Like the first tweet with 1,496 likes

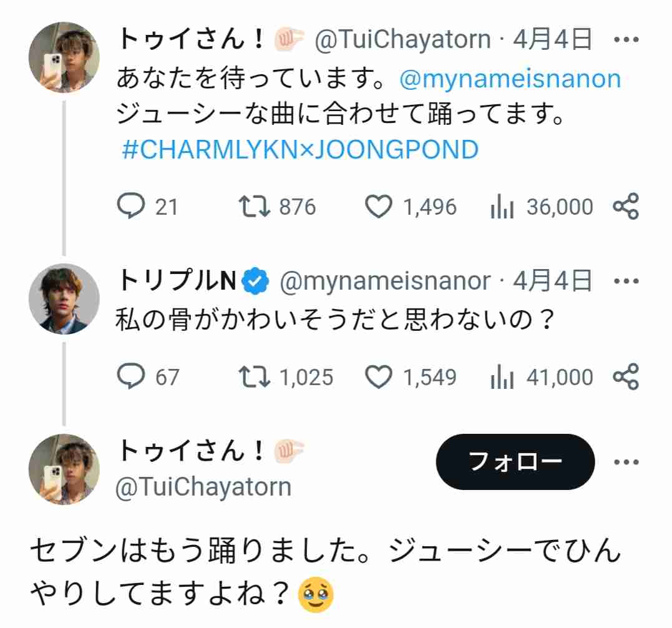coord(378,206)
